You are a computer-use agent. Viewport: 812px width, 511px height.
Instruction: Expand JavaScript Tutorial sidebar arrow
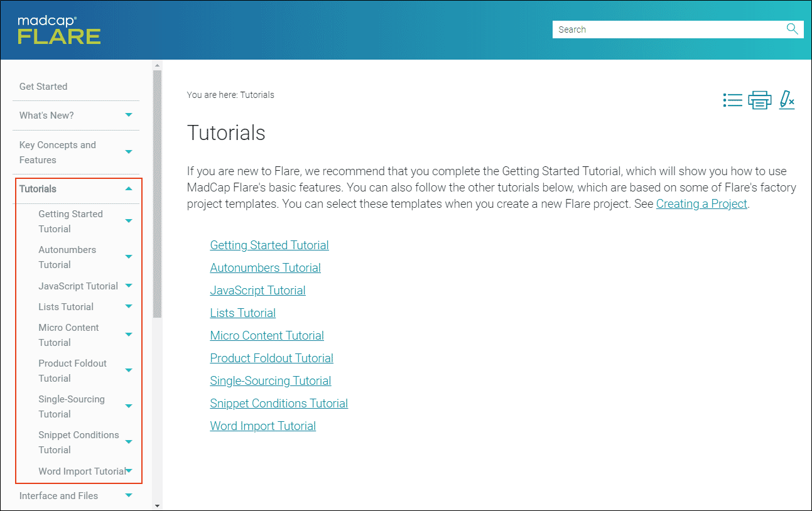coord(129,286)
